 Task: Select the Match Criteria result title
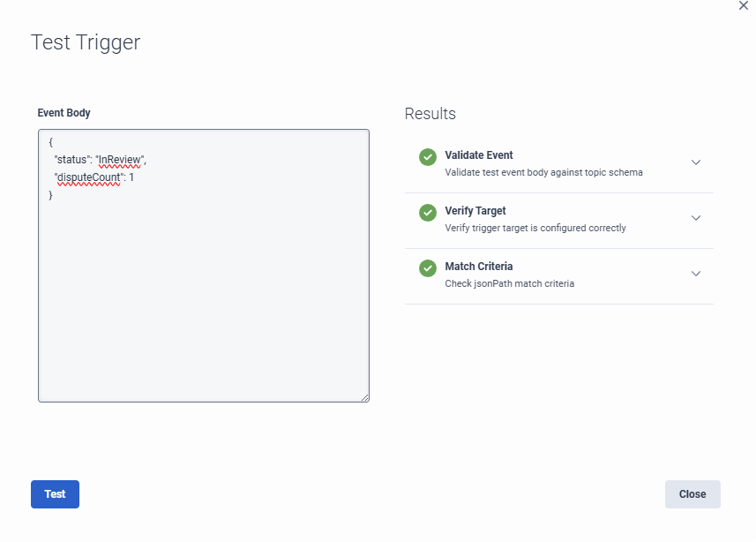(x=478, y=267)
